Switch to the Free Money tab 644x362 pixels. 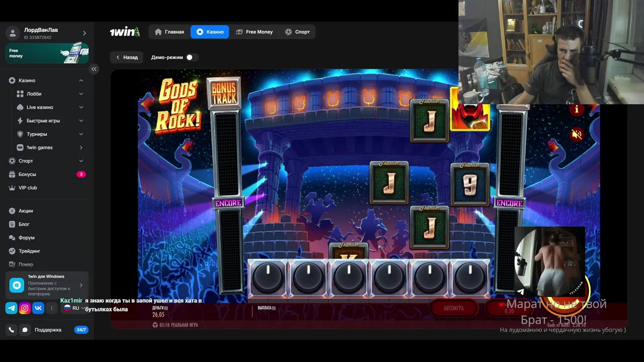(x=254, y=32)
